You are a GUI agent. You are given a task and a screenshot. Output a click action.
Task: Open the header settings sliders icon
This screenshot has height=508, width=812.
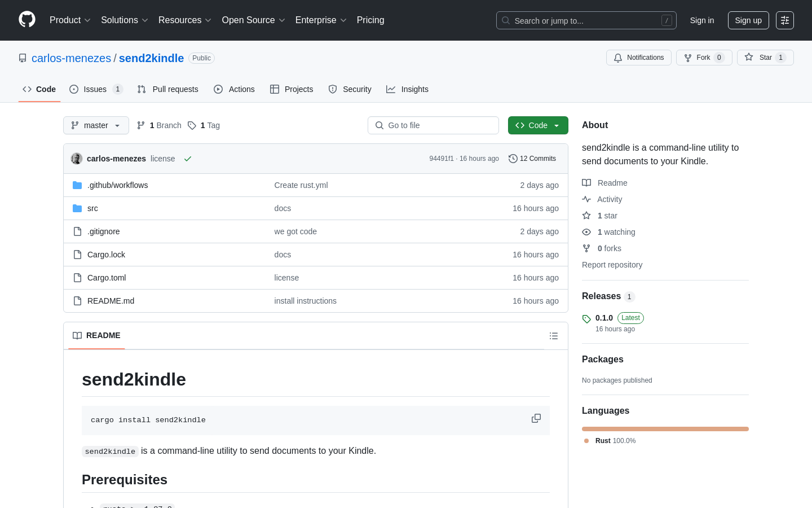coord(785,20)
